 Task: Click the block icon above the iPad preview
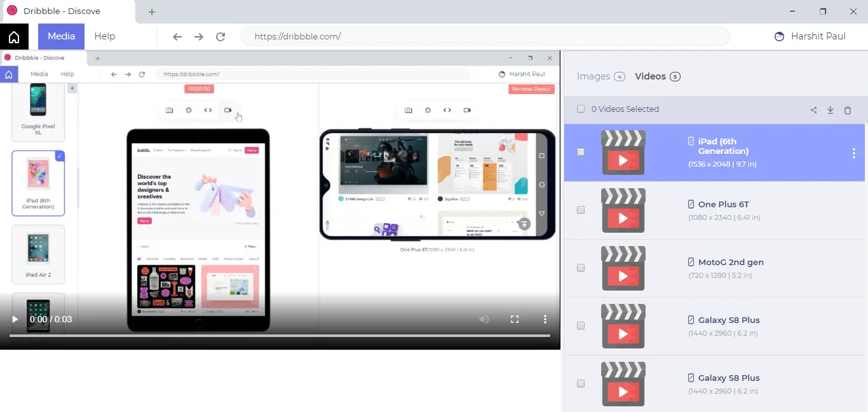[x=188, y=109]
